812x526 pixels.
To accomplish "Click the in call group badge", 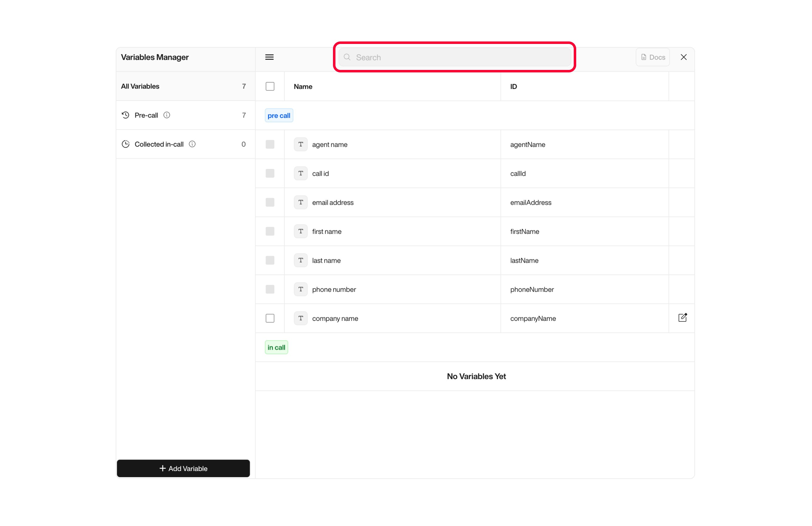I will pyautogui.click(x=276, y=347).
